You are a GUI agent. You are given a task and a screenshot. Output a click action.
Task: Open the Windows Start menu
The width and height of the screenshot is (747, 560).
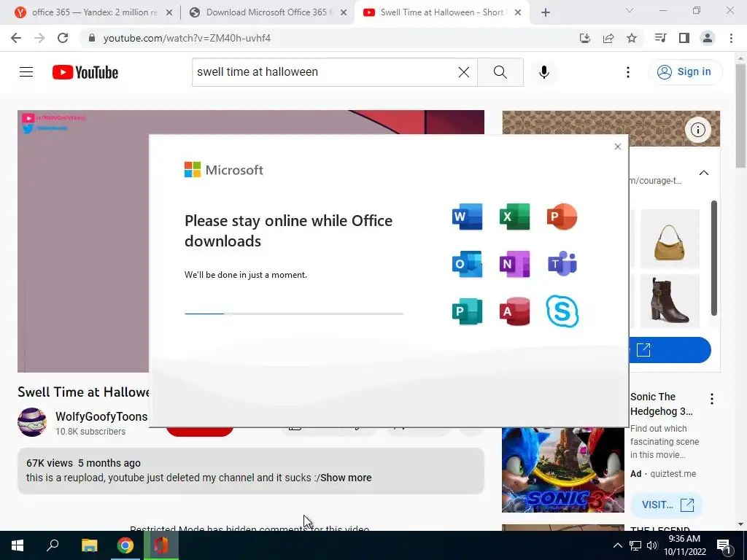tap(18, 545)
